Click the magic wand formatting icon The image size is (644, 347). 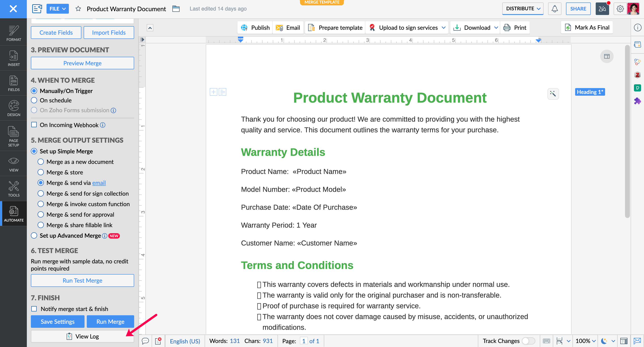[x=553, y=94]
